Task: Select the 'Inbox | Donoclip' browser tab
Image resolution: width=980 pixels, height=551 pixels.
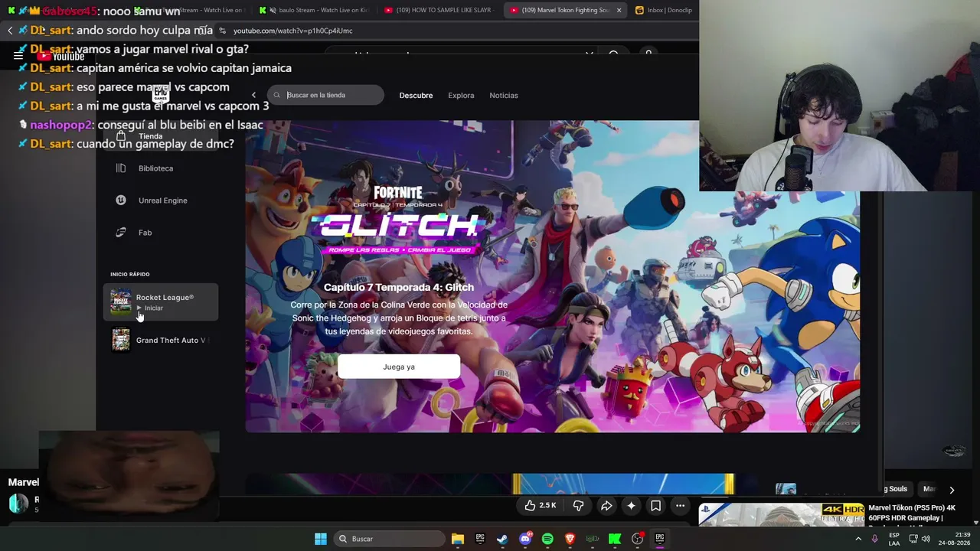Action: 665,10
